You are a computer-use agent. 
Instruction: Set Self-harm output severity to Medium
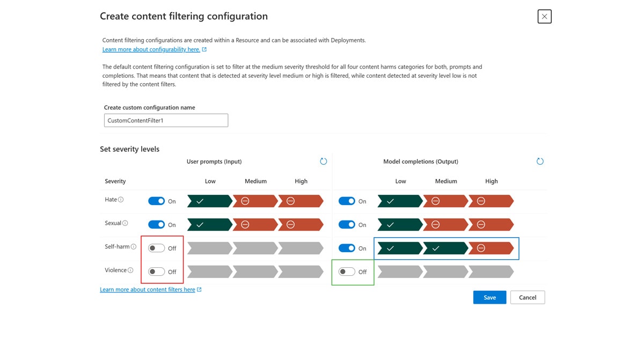446,248
